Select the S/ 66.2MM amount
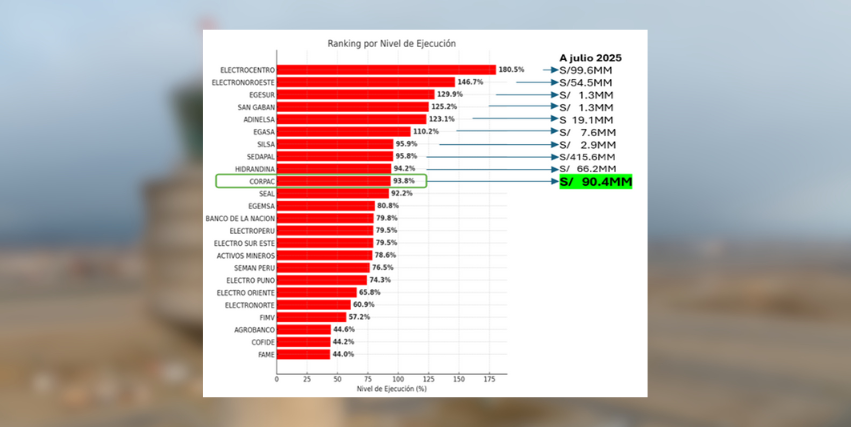Image resolution: width=851 pixels, height=427 pixels. 588,169
